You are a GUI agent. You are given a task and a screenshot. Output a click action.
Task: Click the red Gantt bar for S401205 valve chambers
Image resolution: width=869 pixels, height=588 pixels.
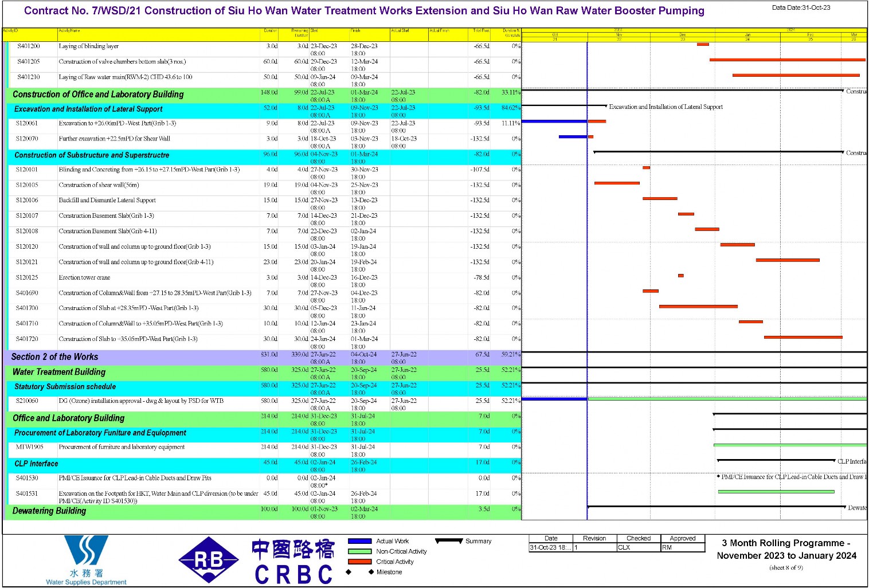[x=788, y=60]
